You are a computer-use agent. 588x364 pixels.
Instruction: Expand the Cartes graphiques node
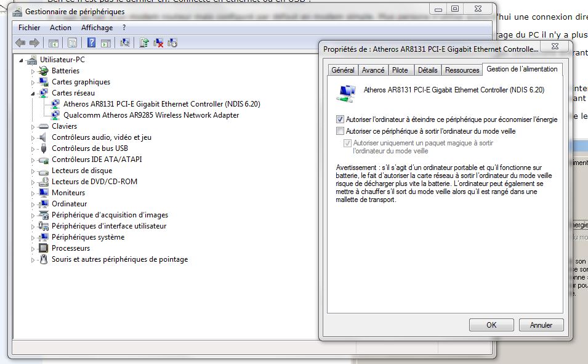(33, 82)
